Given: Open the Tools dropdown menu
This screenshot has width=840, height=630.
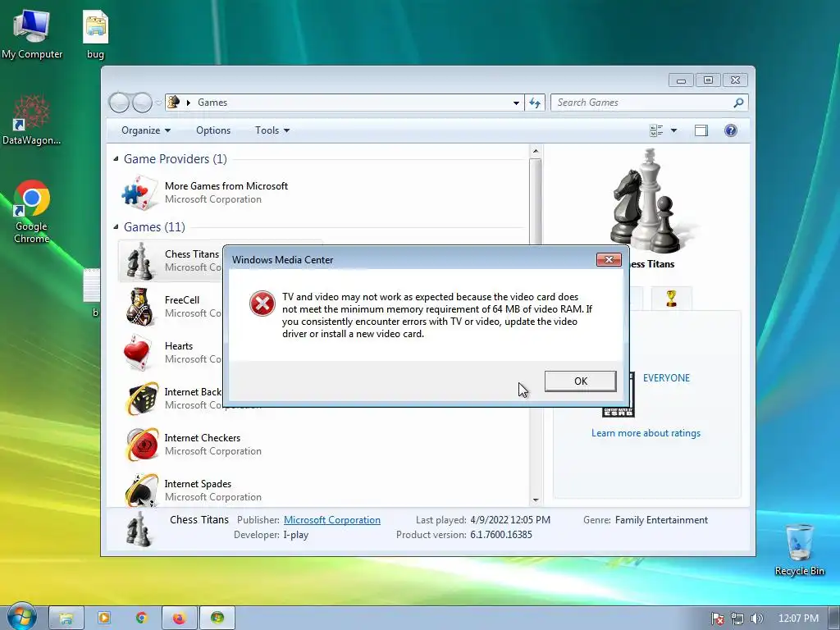Looking at the screenshot, I should pyautogui.click(x=272, y=130).
